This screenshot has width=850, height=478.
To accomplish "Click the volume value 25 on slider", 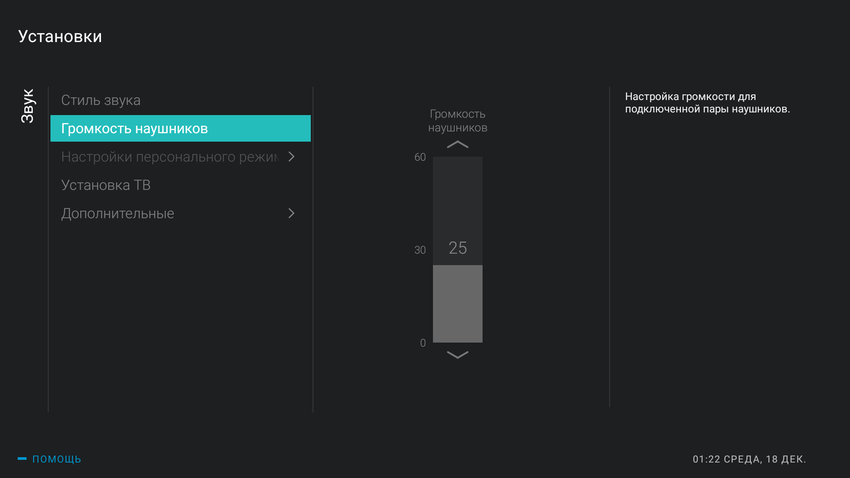I will pos(457,248).
